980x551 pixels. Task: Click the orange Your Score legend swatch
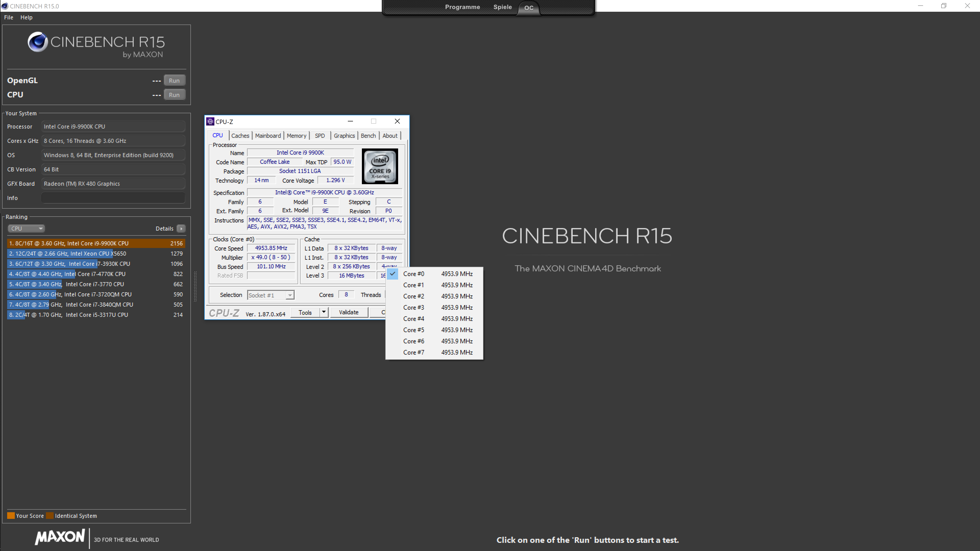11,516
